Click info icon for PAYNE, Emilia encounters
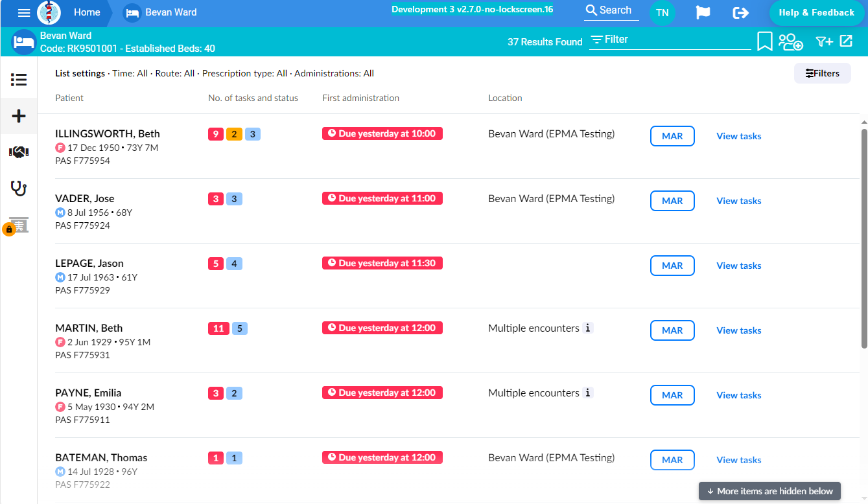This screenshot has width=868, height=504. click(587, 393)
